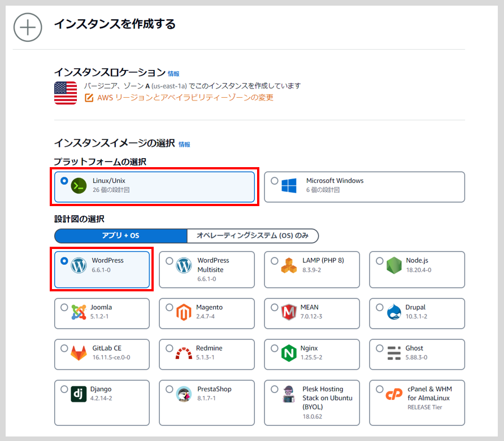
Task: Click the PrestaShop penguin icon
Action: pyautogui.click(x=184, y=394)
